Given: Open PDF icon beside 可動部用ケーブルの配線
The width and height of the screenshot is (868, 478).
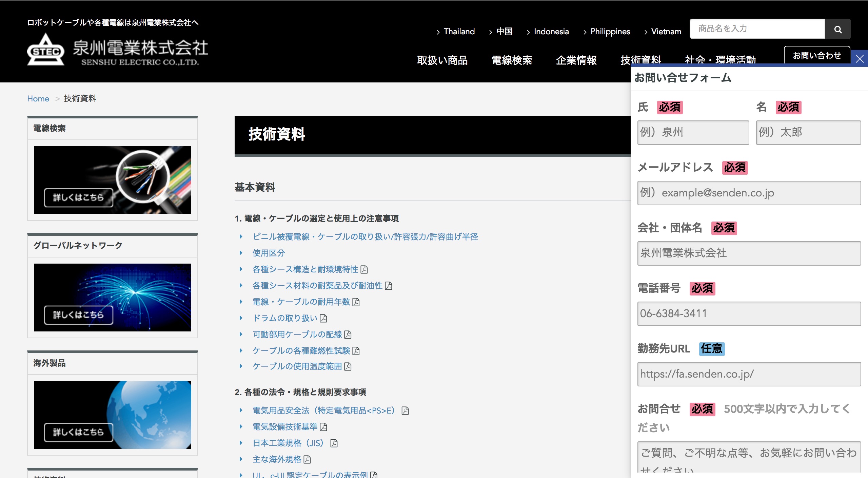Looking at the screenshot, I should click(x=348, y=334).
